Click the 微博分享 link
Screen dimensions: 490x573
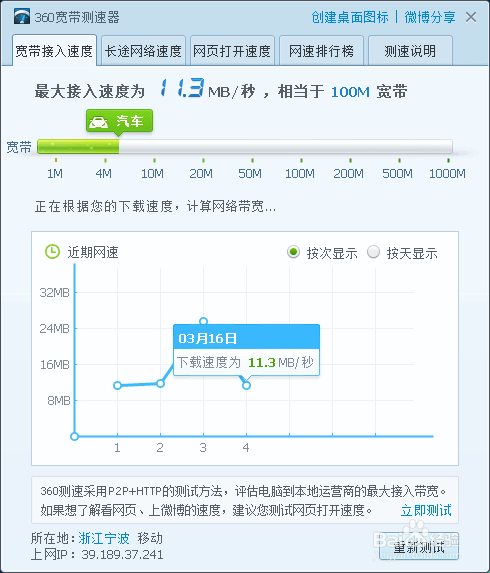(x=430, y=17)
